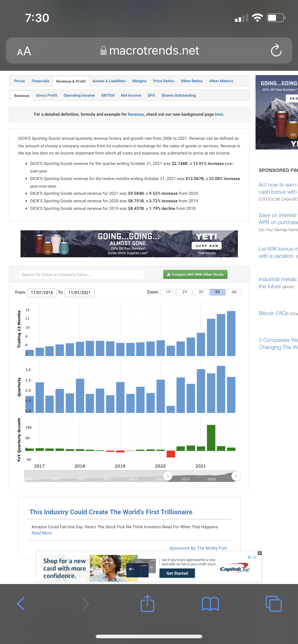The image size is (298, 644).
Task: Set chart zoom to 3Y
Action: click(201, 292)
